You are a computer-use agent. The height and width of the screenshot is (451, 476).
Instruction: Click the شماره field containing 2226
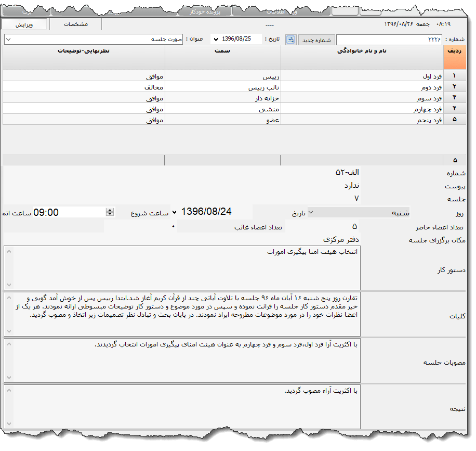[389, 40]
